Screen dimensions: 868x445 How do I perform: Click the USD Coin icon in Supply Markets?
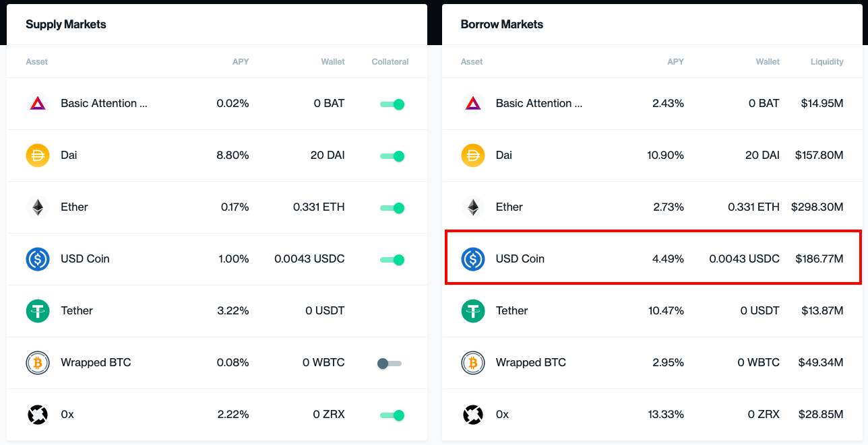coord(38,259)
